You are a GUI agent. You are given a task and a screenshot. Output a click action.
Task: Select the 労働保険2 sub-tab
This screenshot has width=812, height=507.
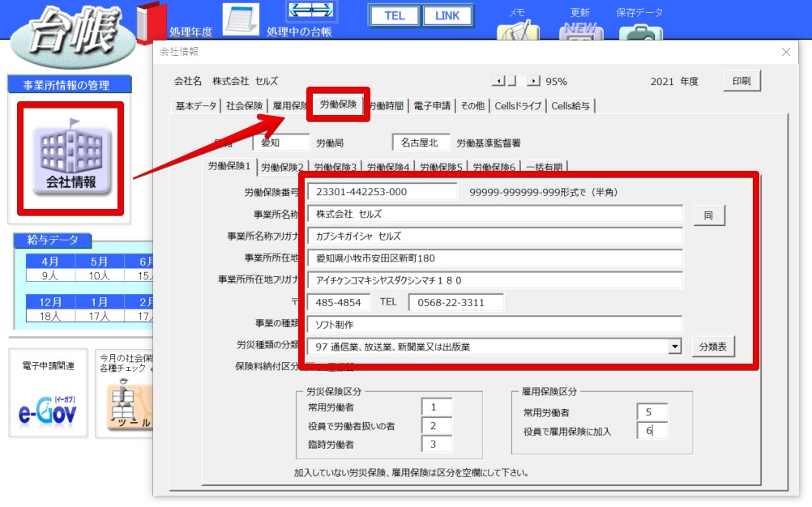pyautogui.click(x=282, y=167)
